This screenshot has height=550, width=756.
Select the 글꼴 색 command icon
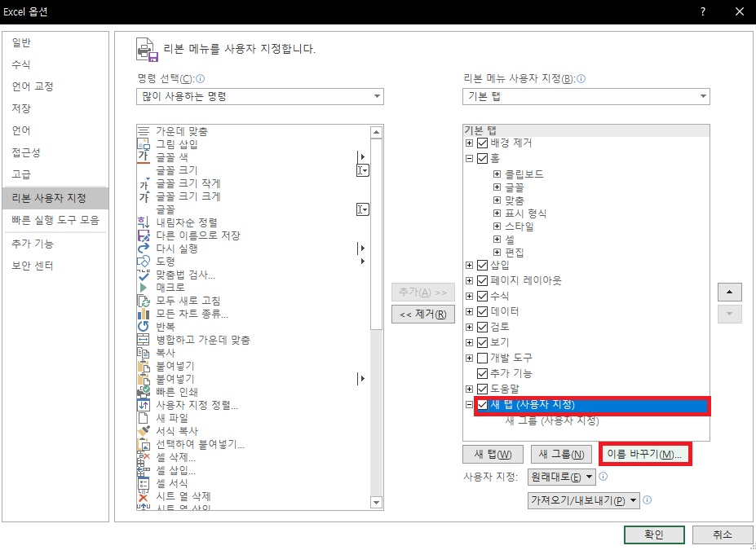tap(144, 157)
